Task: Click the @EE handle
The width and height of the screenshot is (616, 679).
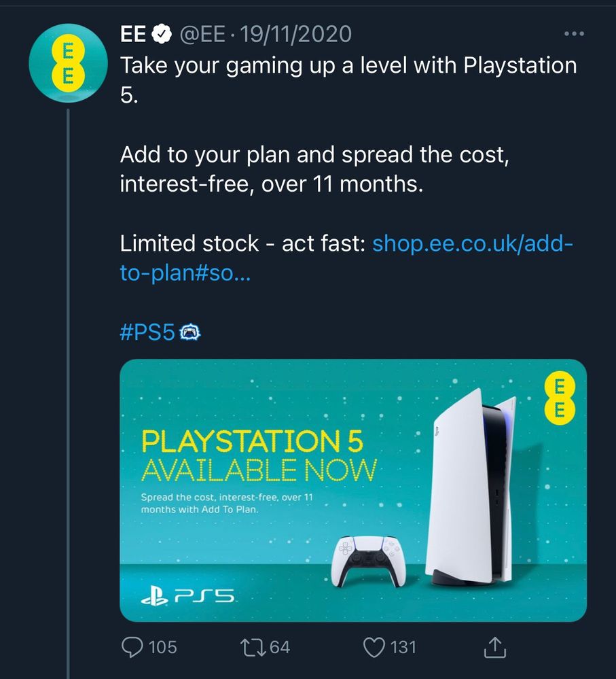Action: [202, 34]
